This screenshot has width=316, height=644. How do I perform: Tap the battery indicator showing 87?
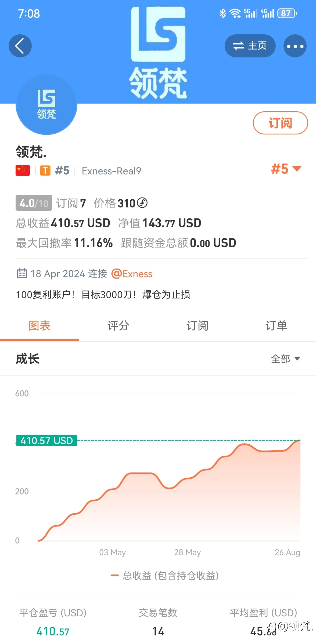tap(287, 13)
